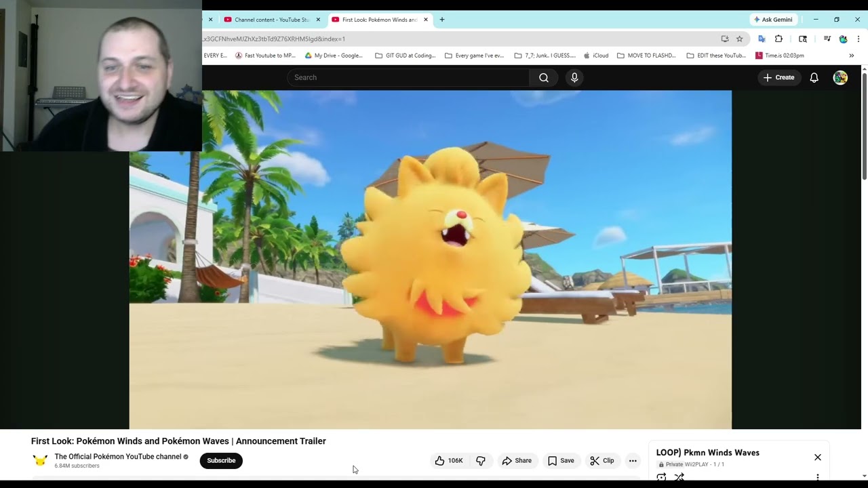Viewport: 868px width, 488px height.
Task: Focus the YouTube Search input field
Action: [x=408, y=77]
